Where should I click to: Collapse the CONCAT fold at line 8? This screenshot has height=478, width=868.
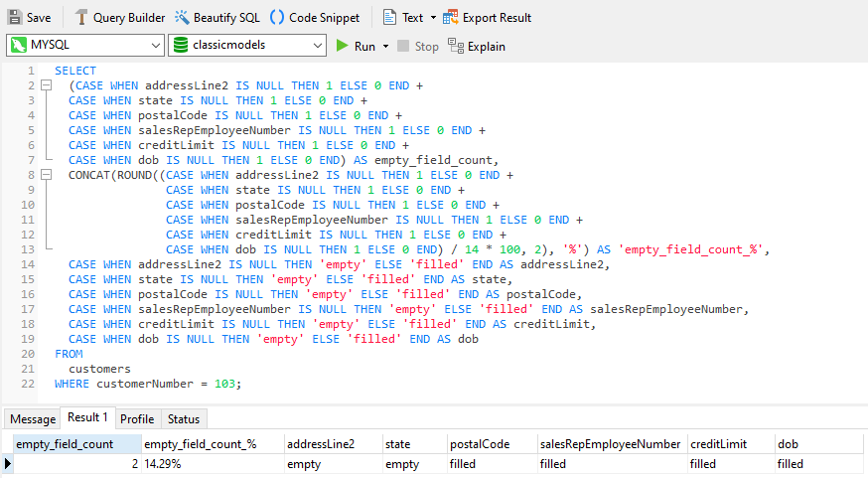[x=45, y=175]
